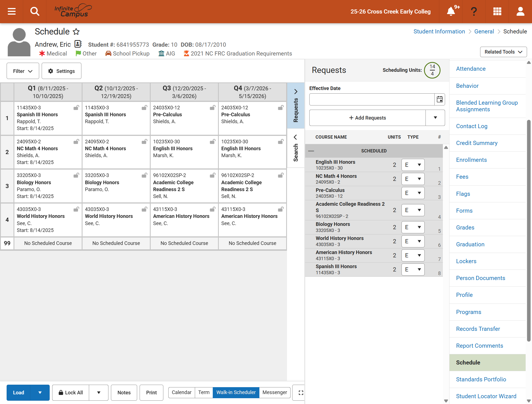Switch to the Term view tab
The image size is (532, 404).
click(x=204, y=392)
